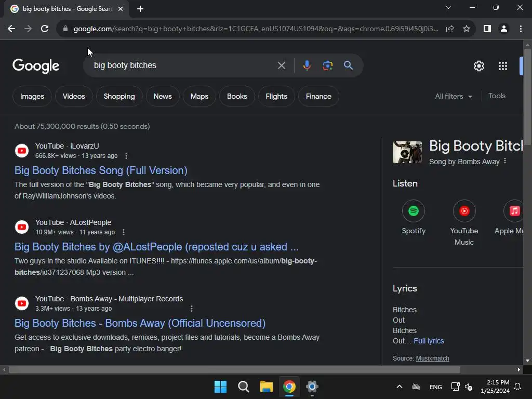Viewport: 532px width, 399px height.
Task: Open Google apps grid
Action: point(503,66)
